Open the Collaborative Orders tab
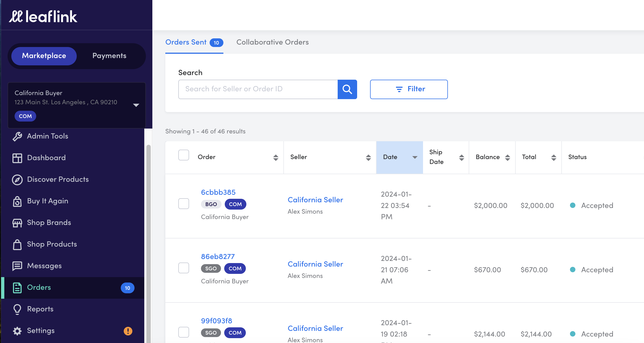This screenshot has width=644, height=343. pyautogui.click(x=273, y=42)
